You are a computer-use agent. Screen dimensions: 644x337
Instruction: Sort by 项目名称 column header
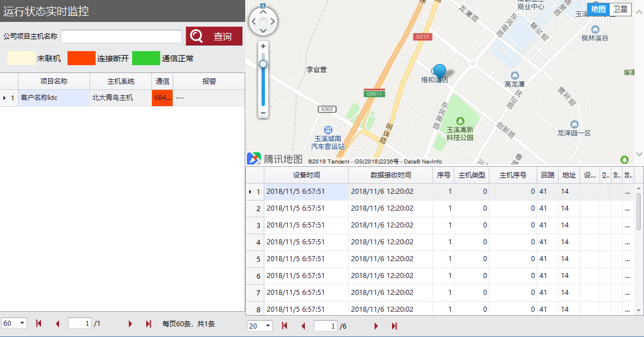coord(53,81)
